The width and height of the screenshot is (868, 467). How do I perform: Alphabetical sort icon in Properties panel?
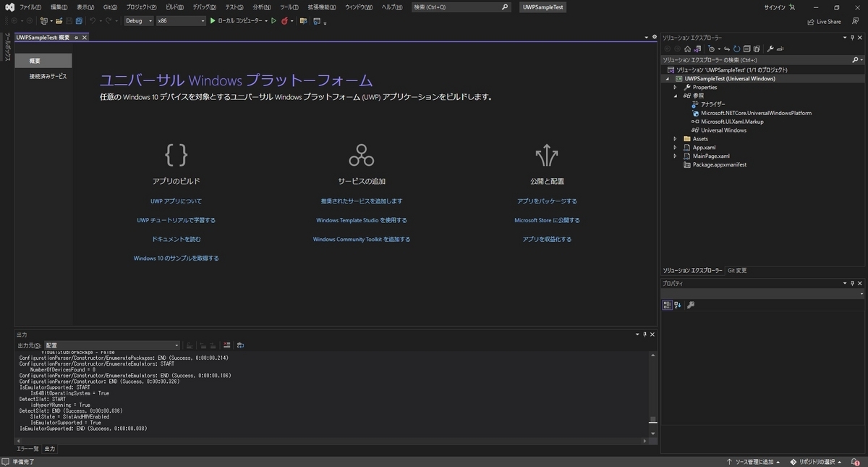[678, 305]
